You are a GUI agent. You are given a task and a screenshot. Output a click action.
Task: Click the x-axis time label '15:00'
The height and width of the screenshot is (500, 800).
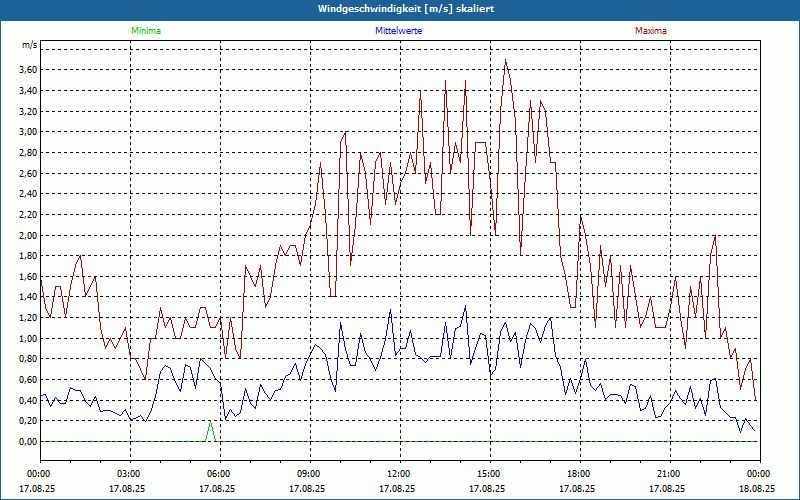click(490, 474)
